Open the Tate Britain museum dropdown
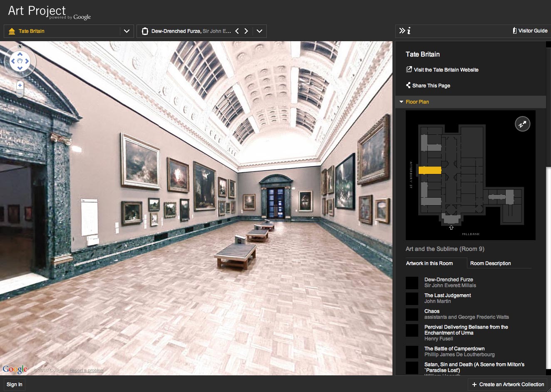This screenshot has height=392, width=551. point(127,31)
